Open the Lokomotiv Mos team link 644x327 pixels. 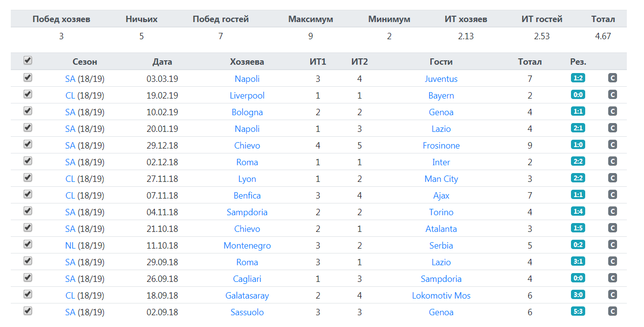(441, 296)
